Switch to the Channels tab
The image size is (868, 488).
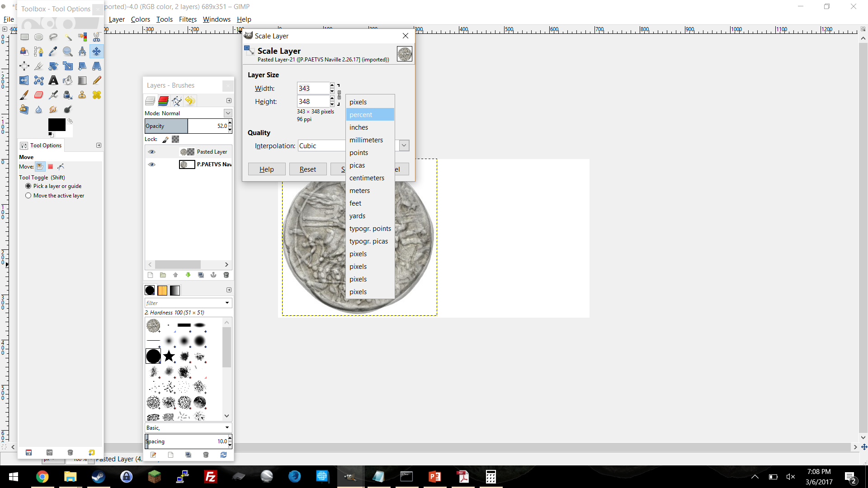coord(163,101)
